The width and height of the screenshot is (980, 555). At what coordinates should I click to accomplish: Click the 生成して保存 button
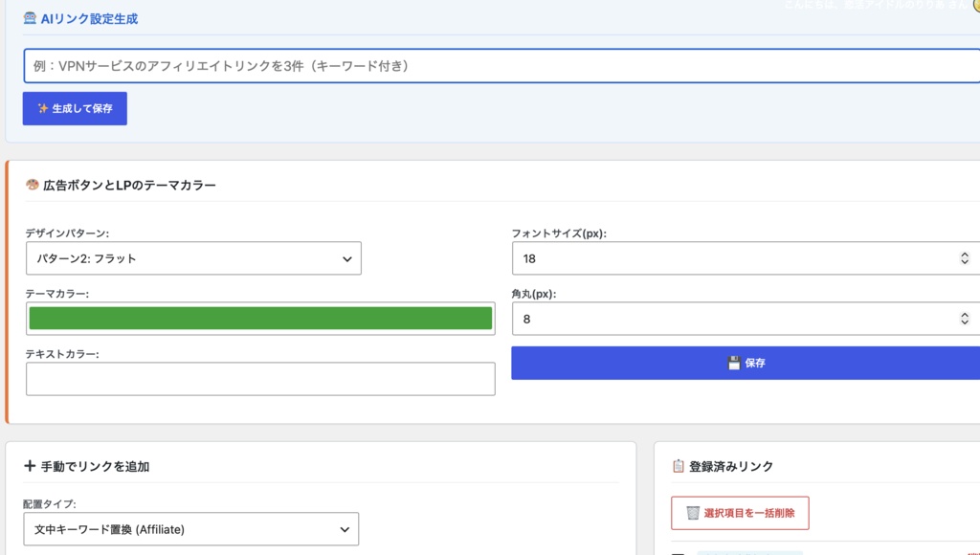75,109
